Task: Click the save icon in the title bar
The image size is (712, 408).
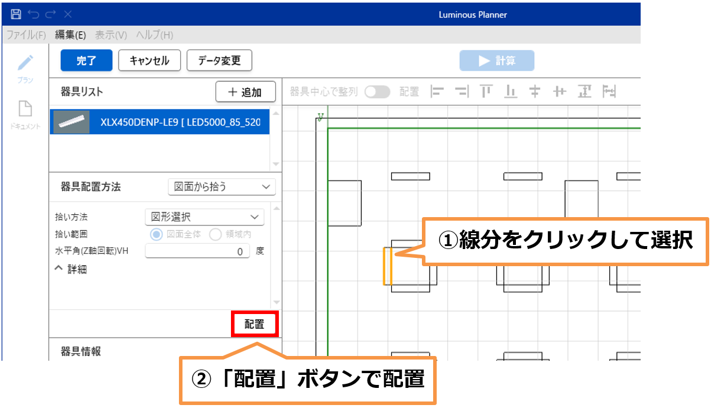Action: point(14,15)
